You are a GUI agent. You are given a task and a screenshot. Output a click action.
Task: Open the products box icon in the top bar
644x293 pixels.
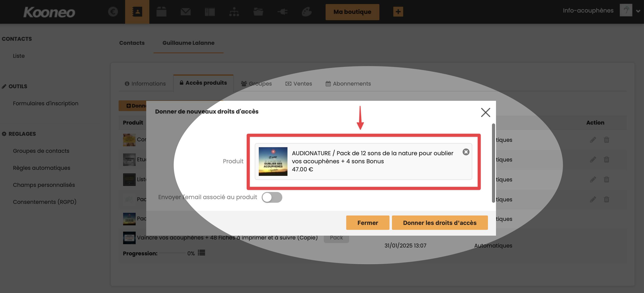pyautogui.click(x=161, y=12)
